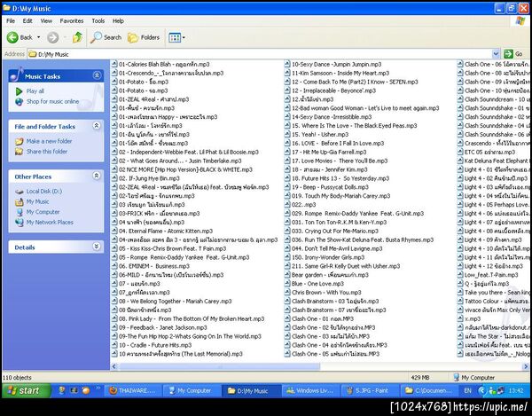Switch to Windows Live taskbar button
Viewport: 532px width, 416px height.
click(x=309, y=390)
